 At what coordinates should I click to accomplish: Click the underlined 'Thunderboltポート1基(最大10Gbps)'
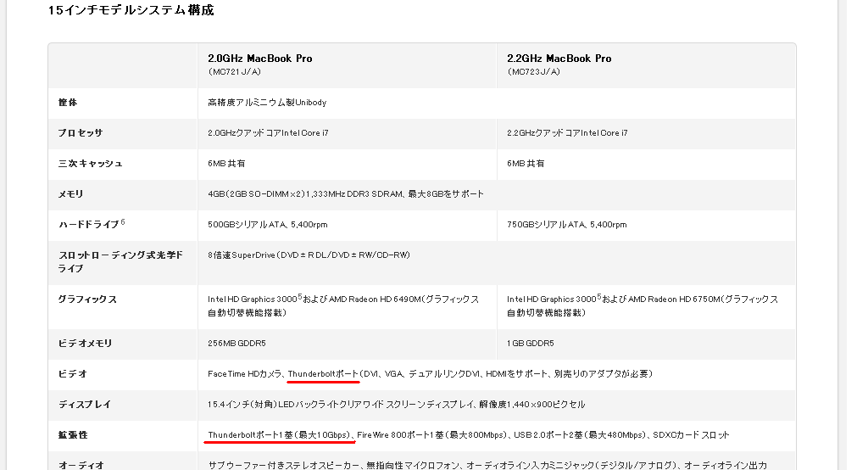point(279,435)
